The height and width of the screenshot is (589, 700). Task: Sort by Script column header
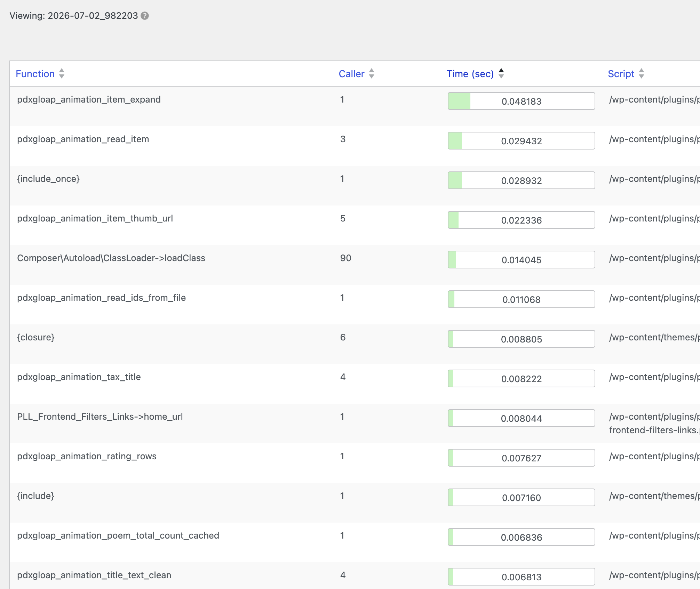pyautogui.click(x=621, y=74)
